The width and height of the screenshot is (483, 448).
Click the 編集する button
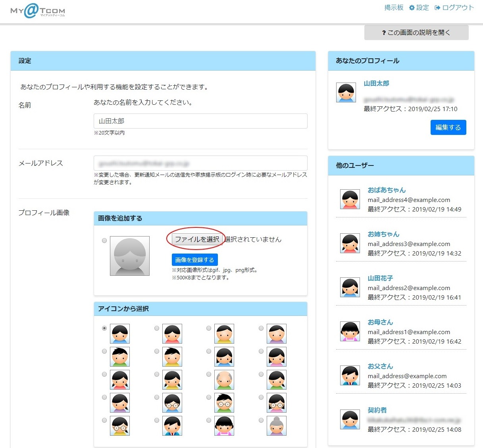pos(448,127)
